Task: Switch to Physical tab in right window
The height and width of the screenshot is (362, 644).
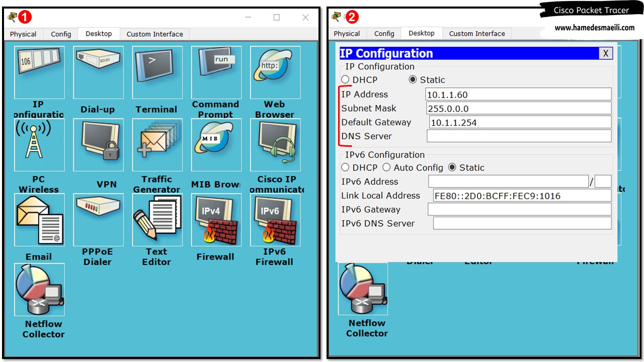Action: point(347,34)
